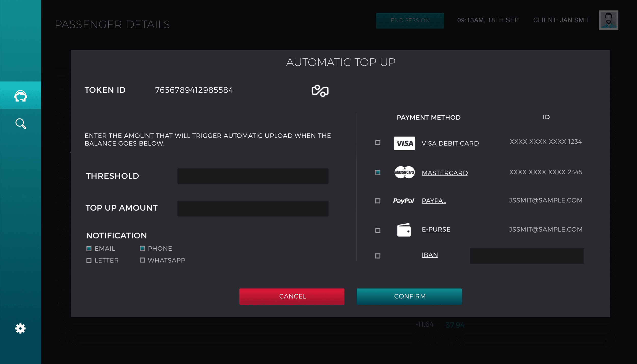Focus the IBAN number text field
The image size is (637, 364).
pos(527,256)
